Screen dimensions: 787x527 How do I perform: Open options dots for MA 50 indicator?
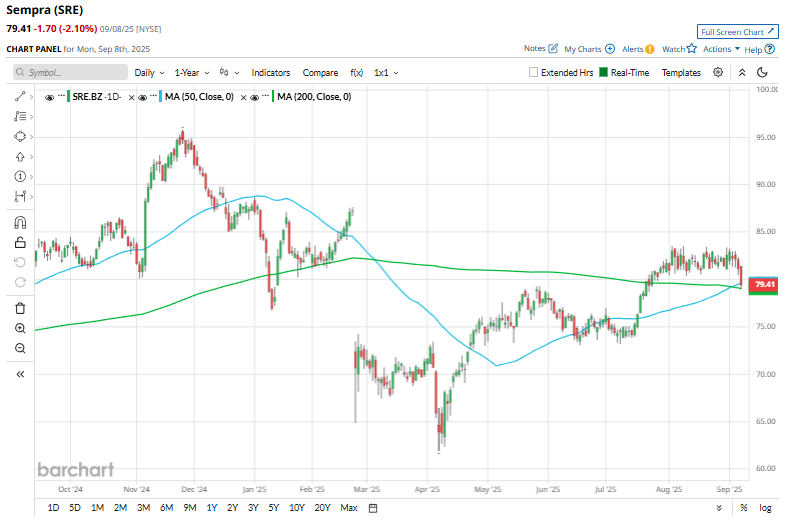pyautogui.click(x=154, y=95)
